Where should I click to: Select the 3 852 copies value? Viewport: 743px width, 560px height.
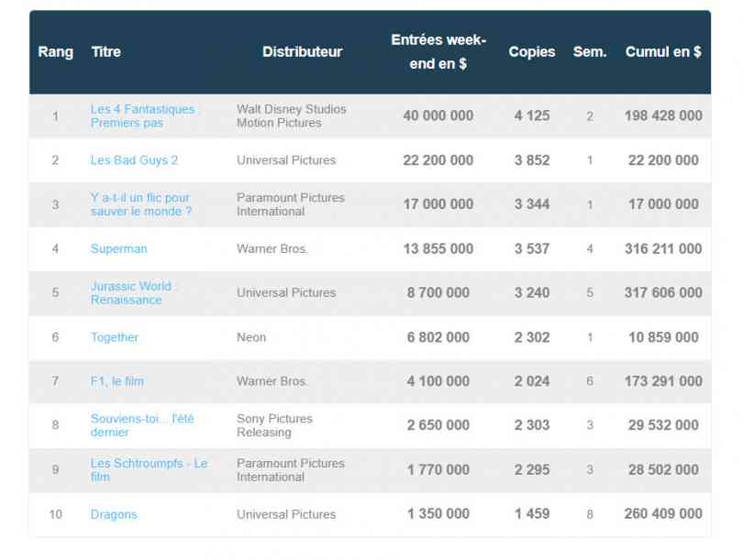[532, 160]
